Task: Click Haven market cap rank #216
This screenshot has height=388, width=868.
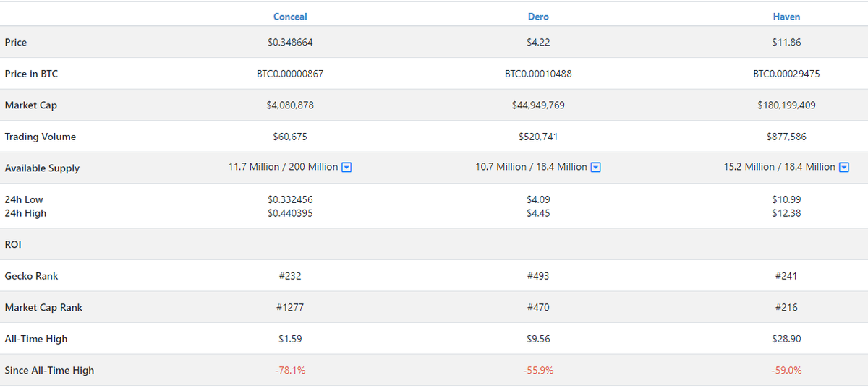Action: point(786,308)
